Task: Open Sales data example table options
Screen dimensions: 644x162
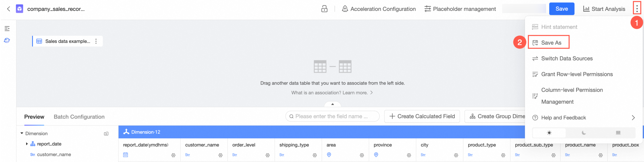Action: pos(96,41)
